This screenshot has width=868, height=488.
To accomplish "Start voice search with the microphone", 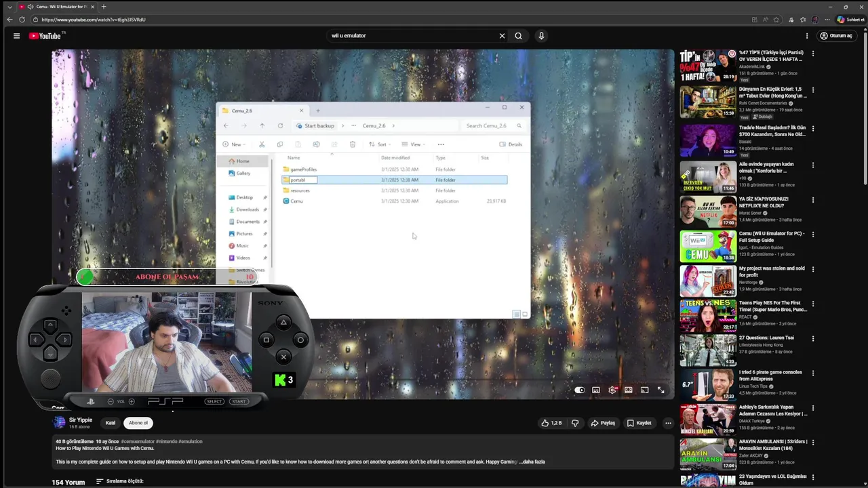I will click(x=541, y=36).
